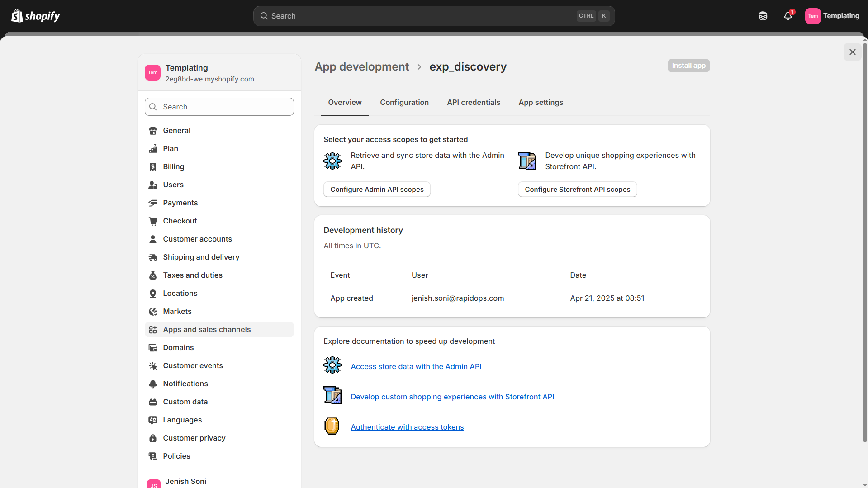Image resolution: width=868 pixels, height=488 pixels.
Task: Select Apps and sales channels
Action: (x=219, y=330)
